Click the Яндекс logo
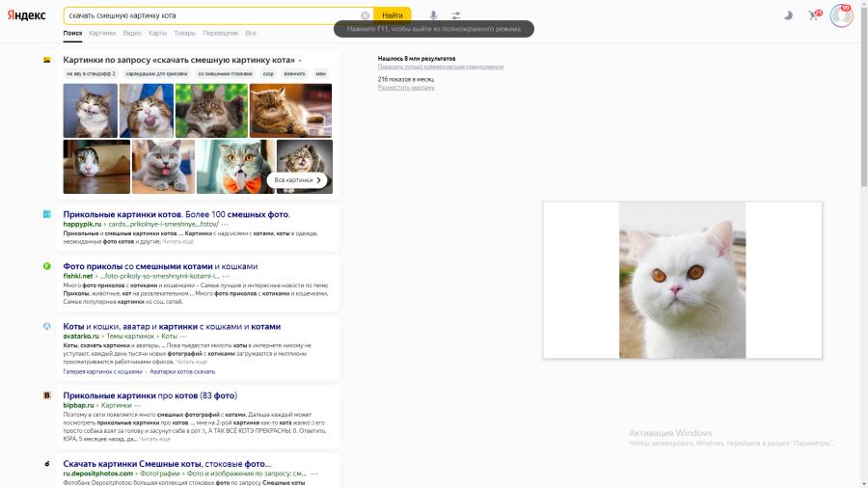Viewport: 868px width, 488px height. [x=26, y=15]
